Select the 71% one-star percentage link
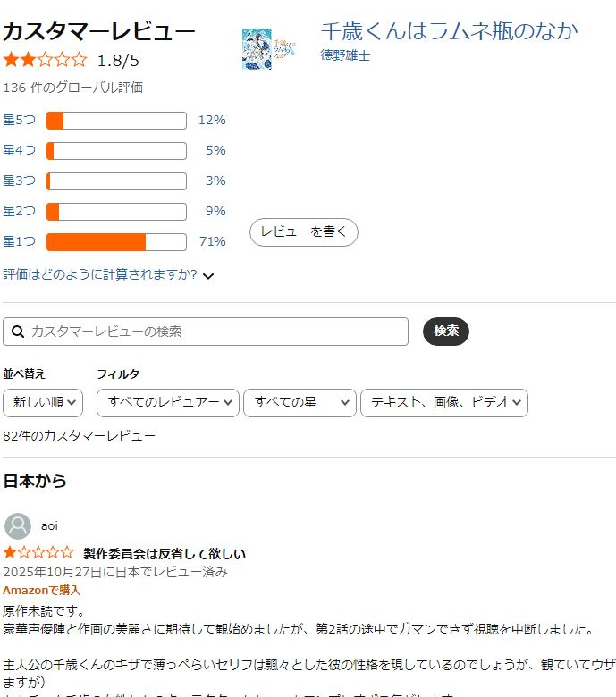Screen dimensions: 616x697 [212, 241]
